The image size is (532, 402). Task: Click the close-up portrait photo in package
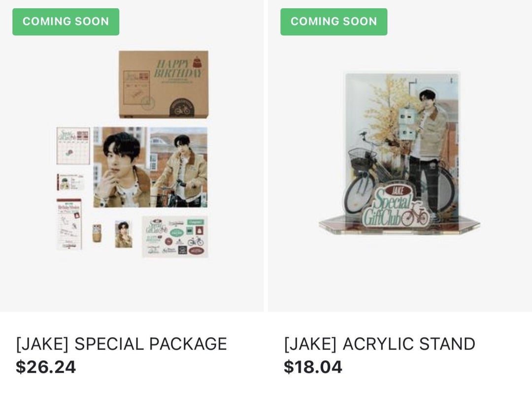(122, 167)
